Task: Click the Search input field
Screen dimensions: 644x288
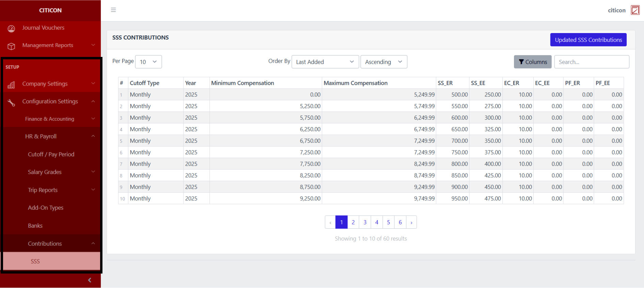Action: click(x=591, y=62)
